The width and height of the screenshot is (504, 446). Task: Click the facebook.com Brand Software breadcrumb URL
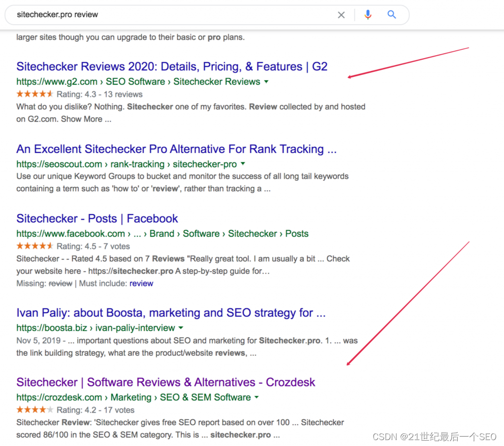pyautogui.click(x=162, y=233)
